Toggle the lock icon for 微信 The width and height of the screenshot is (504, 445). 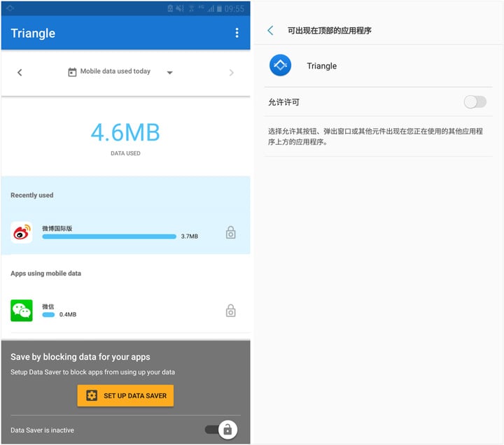(x=230, y=311)
